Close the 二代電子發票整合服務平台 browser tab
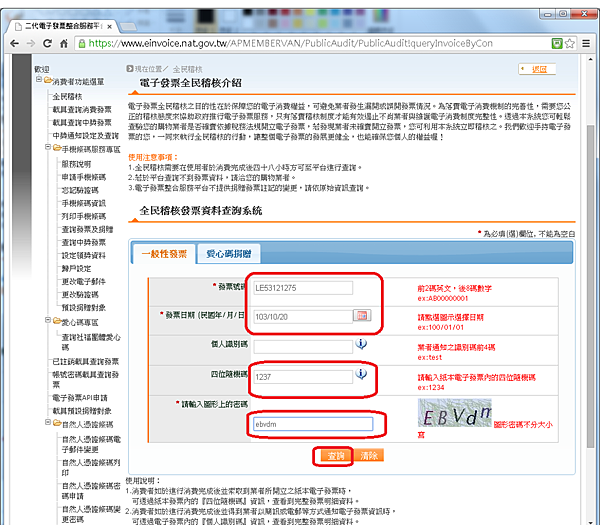This screenshot has width=600, height=525. (x=109, y=27)
